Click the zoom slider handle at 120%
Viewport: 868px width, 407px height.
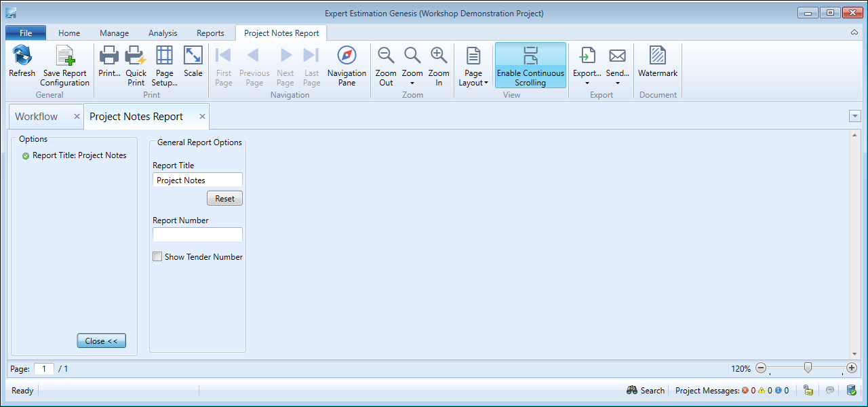[808, 368]
